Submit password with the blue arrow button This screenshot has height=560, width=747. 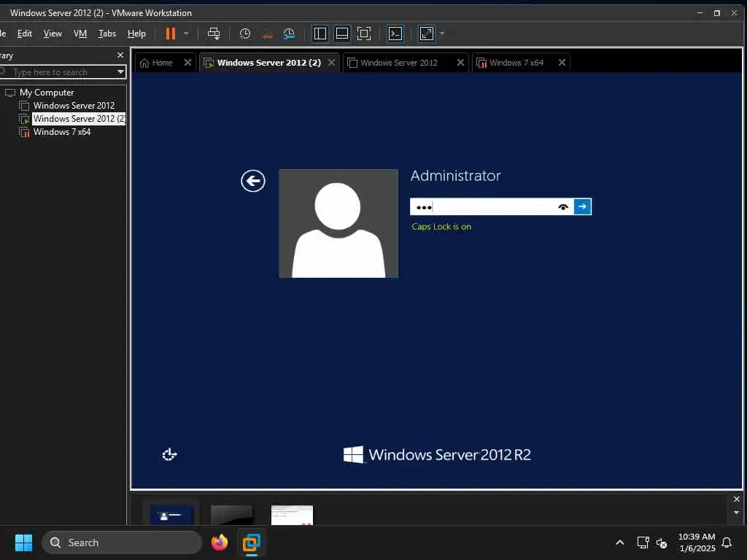tap(582, 206)
